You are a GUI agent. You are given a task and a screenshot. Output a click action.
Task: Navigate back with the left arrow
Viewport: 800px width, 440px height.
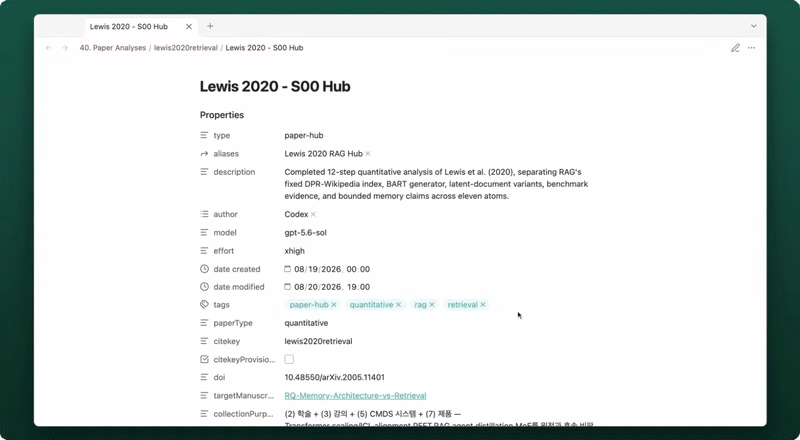[x=49, y=48]
